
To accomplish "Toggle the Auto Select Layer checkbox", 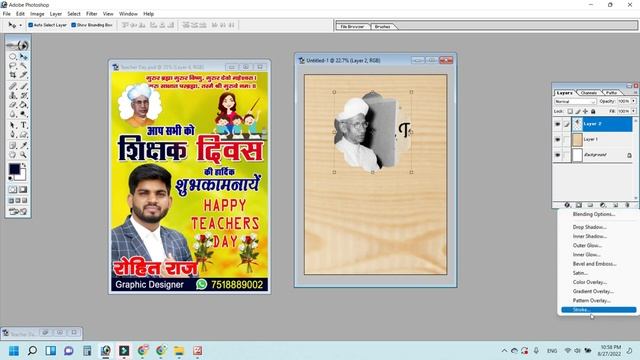I will [x=31, y=25].
